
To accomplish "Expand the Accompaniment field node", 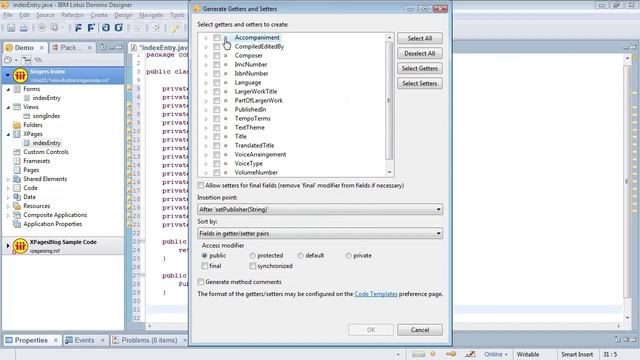I will pos(206,38).
